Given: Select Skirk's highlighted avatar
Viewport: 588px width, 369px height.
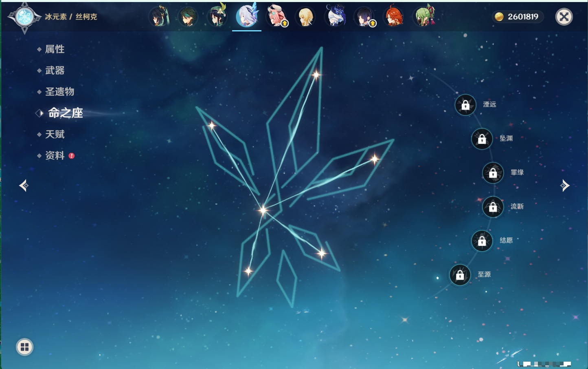Looking at the screenshot, I should pyautogui.click(x=247, y=16).
